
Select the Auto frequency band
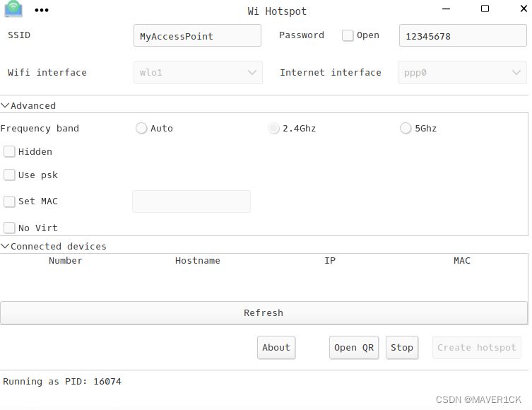coord(141,128)
